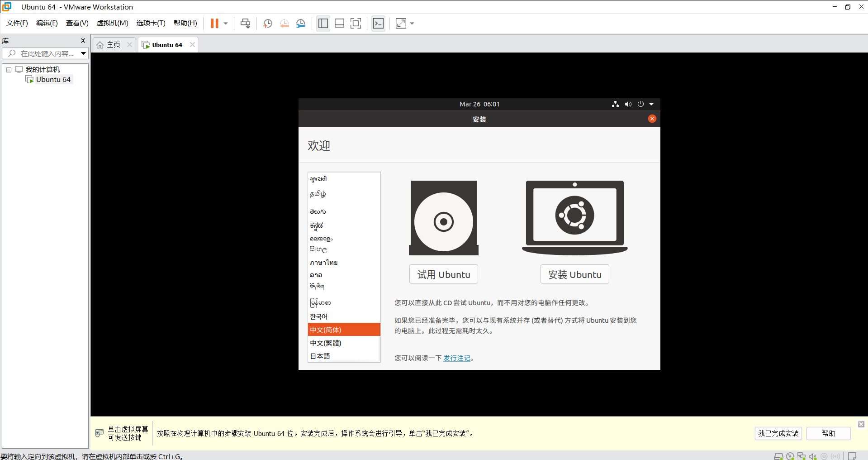The image size is (868, 460).
Task: Click the 试用 Ubuntu button
Action: click(x=444, y=274)
